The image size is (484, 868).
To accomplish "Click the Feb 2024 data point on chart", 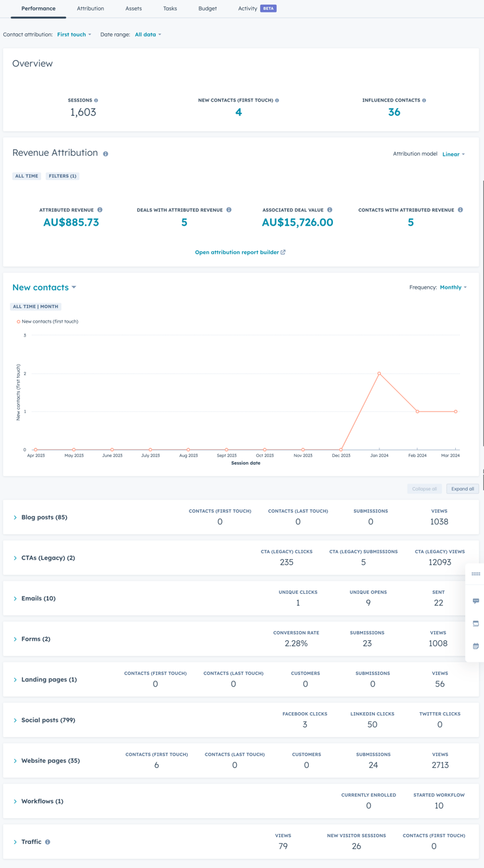I will 417,412.
